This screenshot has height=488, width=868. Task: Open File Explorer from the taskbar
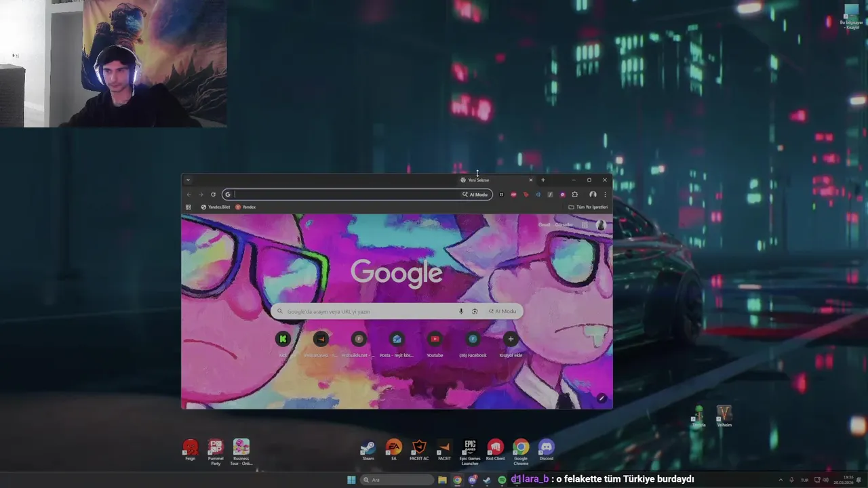coord(442,480)
